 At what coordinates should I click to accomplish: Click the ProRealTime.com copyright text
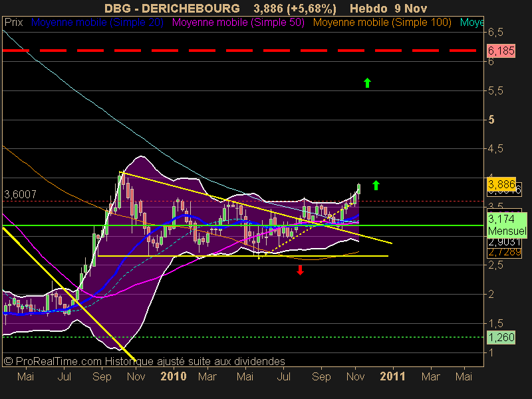pos(144,361)
